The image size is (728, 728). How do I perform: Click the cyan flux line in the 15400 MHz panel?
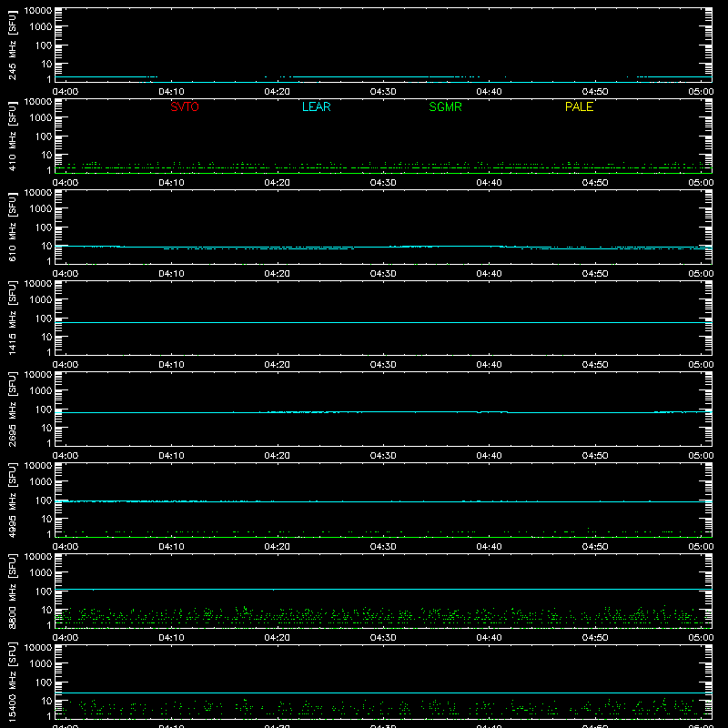click(383, 693)
